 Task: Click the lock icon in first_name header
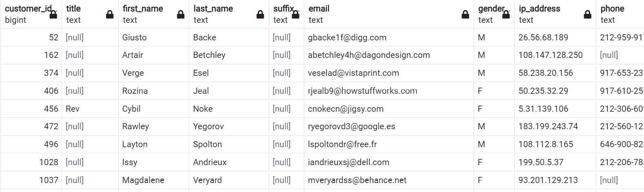point(181,15)
